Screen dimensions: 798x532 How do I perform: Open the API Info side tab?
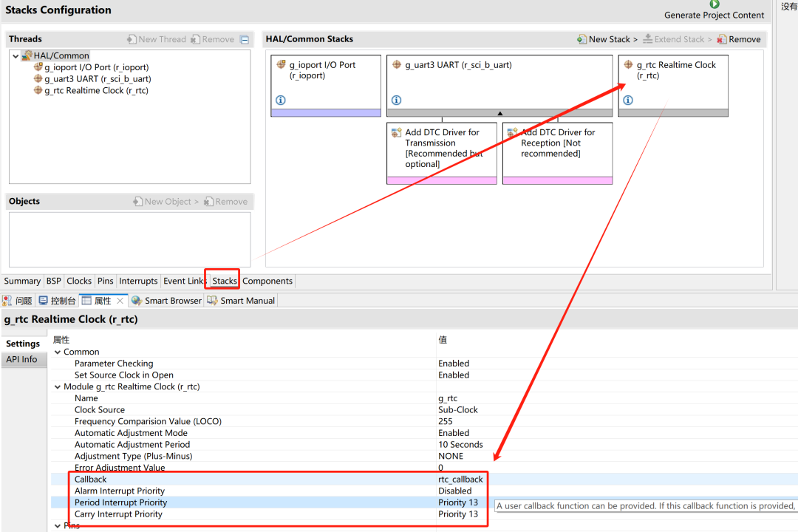[x=22, y=360]
